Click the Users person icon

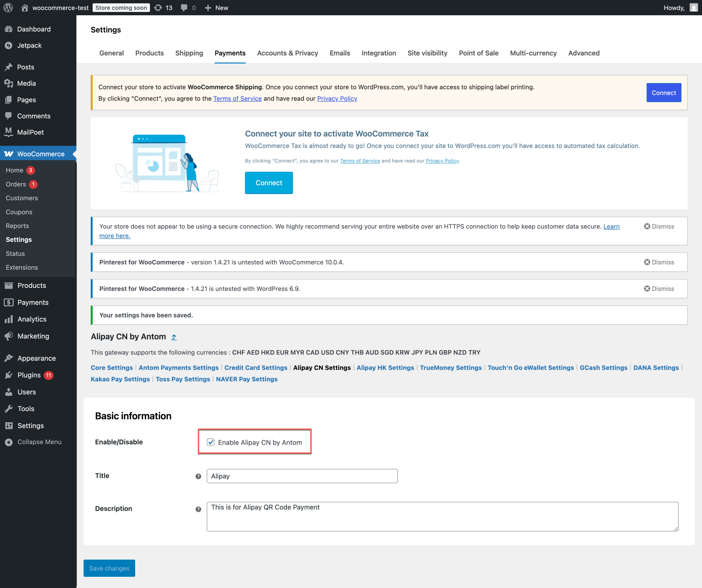[x=9, y=392]
